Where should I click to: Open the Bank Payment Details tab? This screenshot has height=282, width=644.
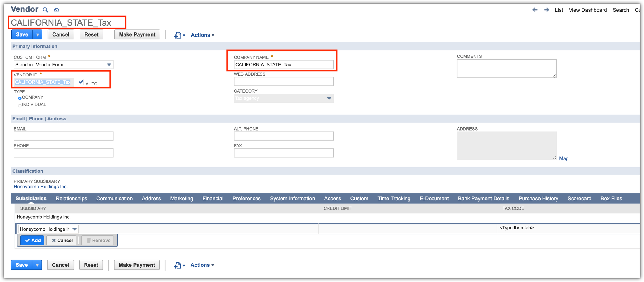click(483, 199)
